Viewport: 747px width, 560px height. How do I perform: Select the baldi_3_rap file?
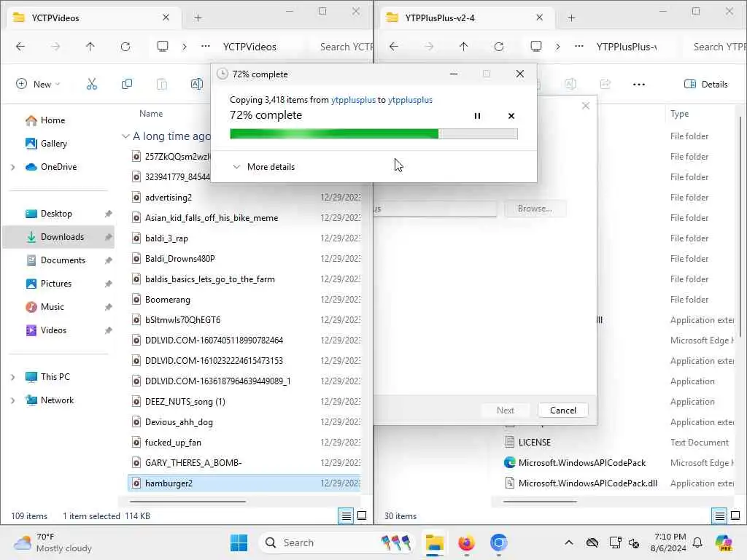click(166, 238)
